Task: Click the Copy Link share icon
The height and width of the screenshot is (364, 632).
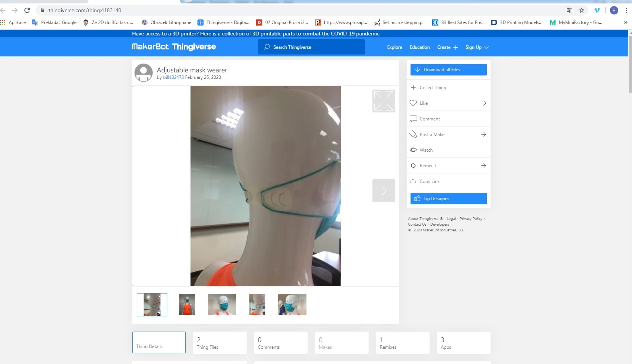Action: 413,181
